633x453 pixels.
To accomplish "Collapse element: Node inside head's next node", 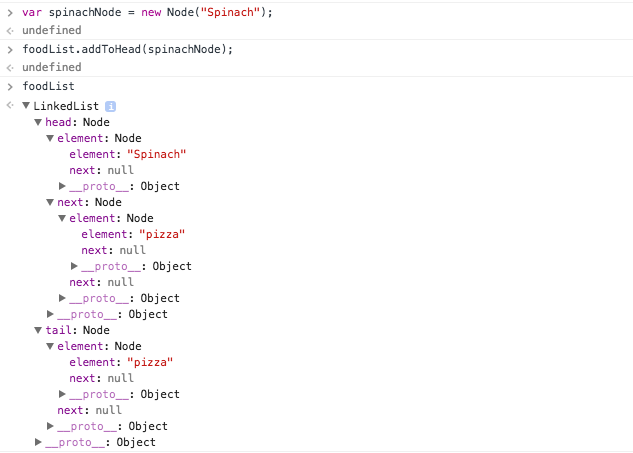I will 62,218.
